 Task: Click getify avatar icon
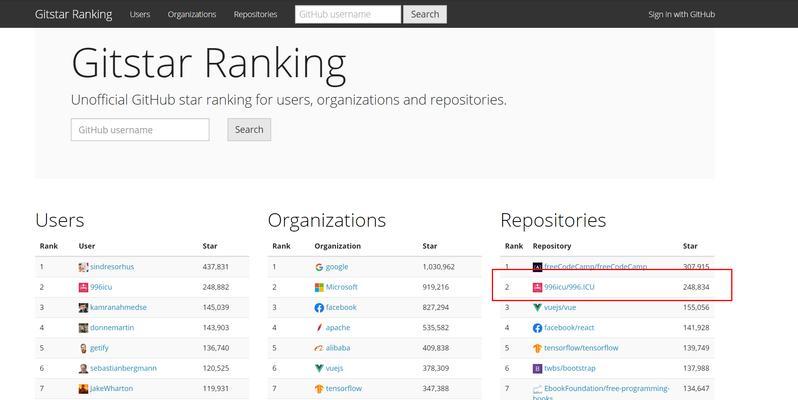(x=83, y=349)
